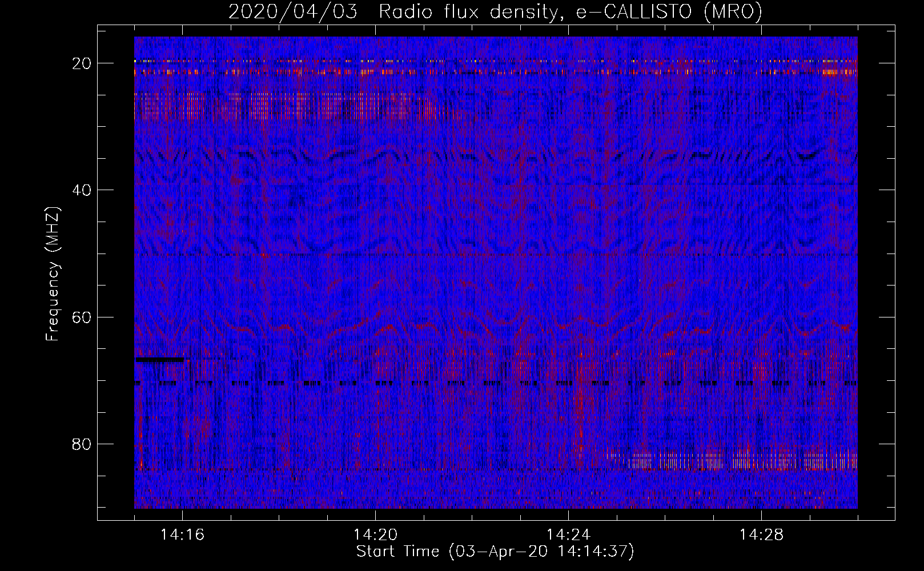Click the plot title 'Radio flux density, e-CALLISTO (MRO)'
This screenshot has height=571, width=924.
[570, 11]
